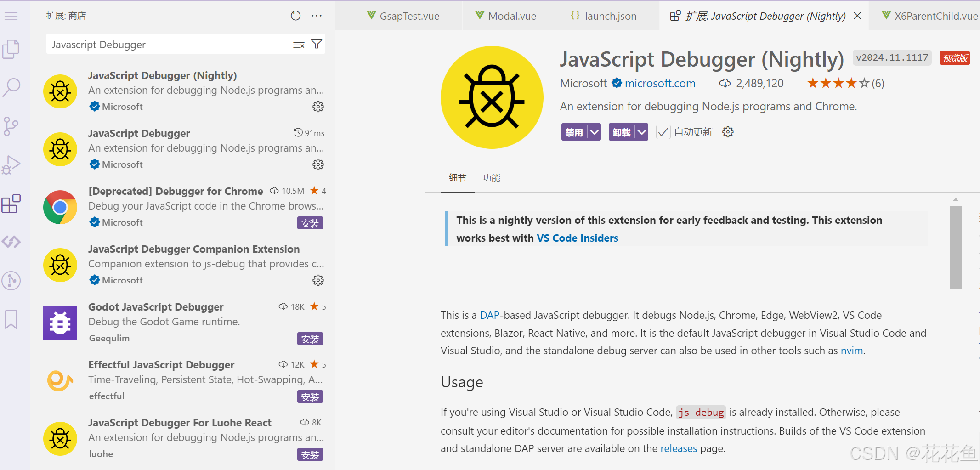This screenshot has height=470, width=980.
Task: Open the Git graph circle icon
Action: pos(11,280)
